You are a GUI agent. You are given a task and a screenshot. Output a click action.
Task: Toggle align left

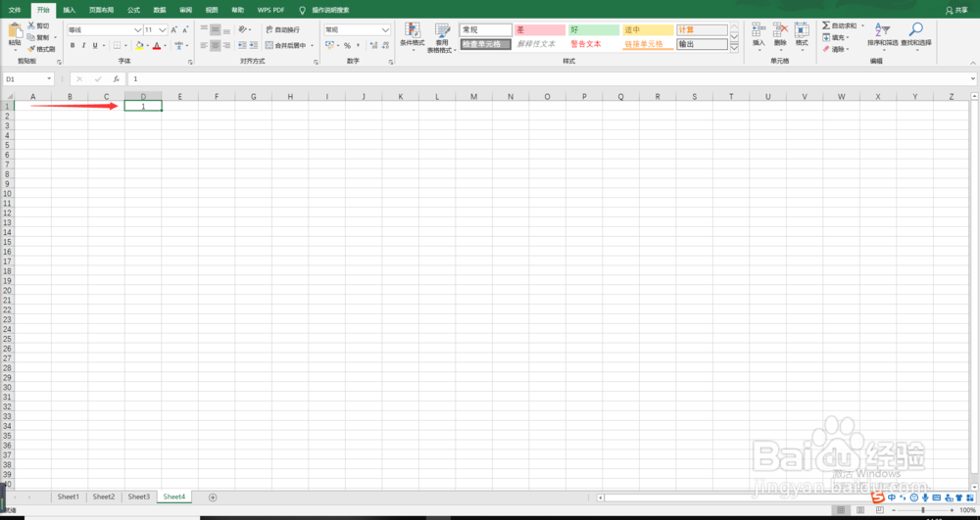(204, 45)
